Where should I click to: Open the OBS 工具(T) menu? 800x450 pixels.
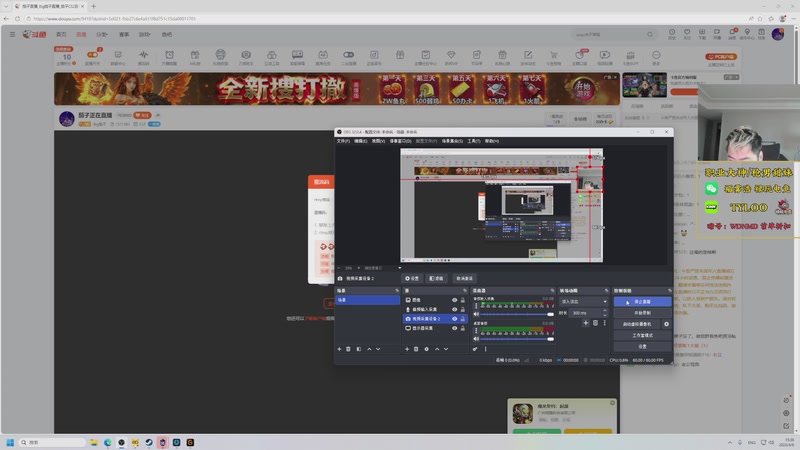point(473,141)
